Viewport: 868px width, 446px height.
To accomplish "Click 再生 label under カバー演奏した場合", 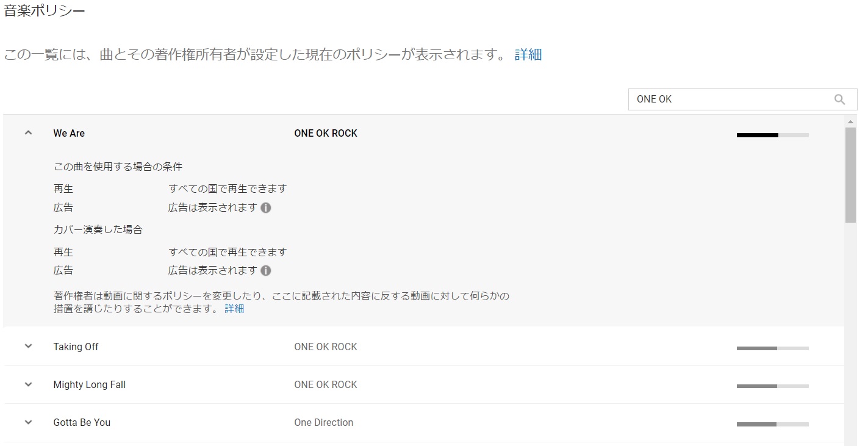I will click(63, 252).
